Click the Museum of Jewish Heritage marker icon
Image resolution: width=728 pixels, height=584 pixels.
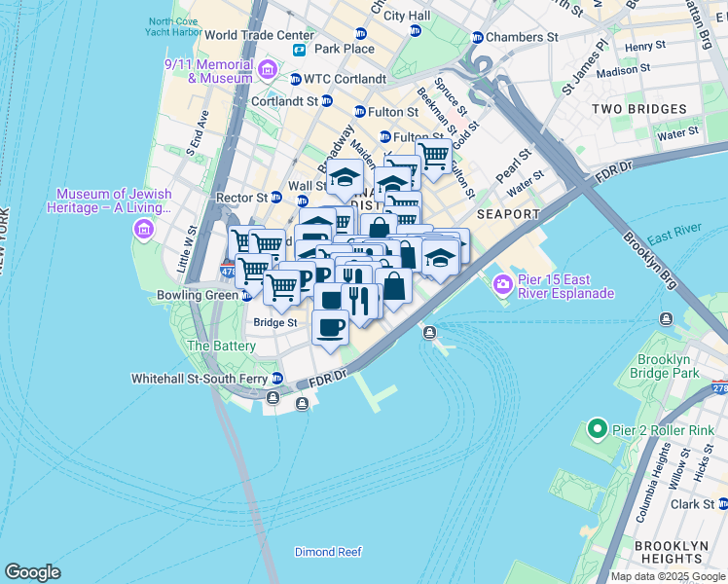click(143, 229)
